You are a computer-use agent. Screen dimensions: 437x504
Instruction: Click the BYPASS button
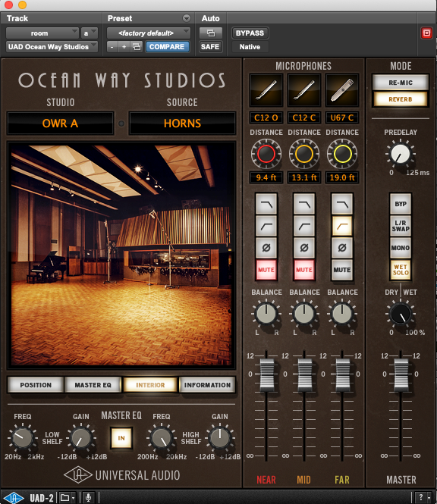250,33
